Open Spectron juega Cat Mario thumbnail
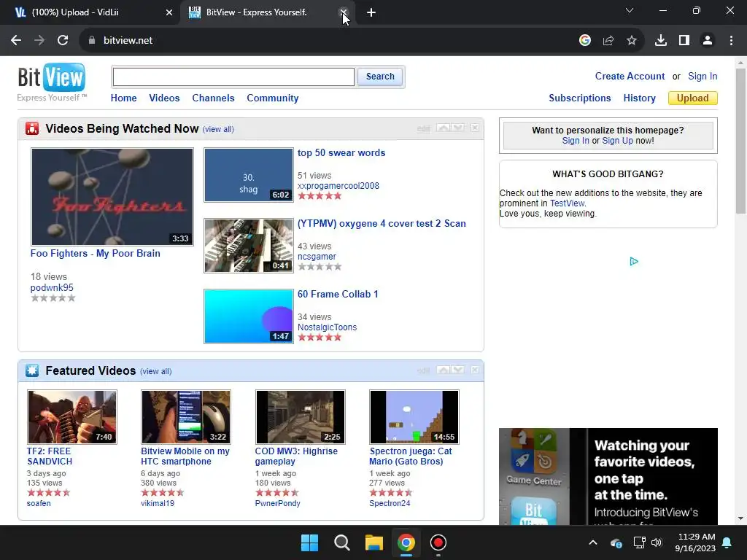747x560 pixels. [414, 417]
